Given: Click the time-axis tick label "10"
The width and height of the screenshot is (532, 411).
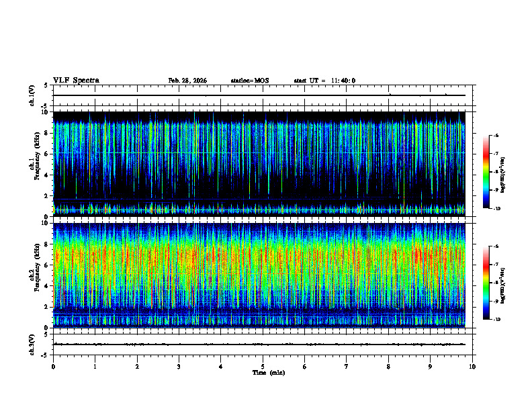Looking at the screenshot, I should [472, 367].
